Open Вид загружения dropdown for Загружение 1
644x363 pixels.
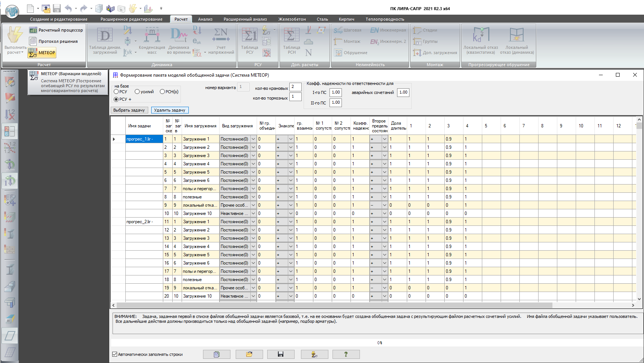[253, 139]
